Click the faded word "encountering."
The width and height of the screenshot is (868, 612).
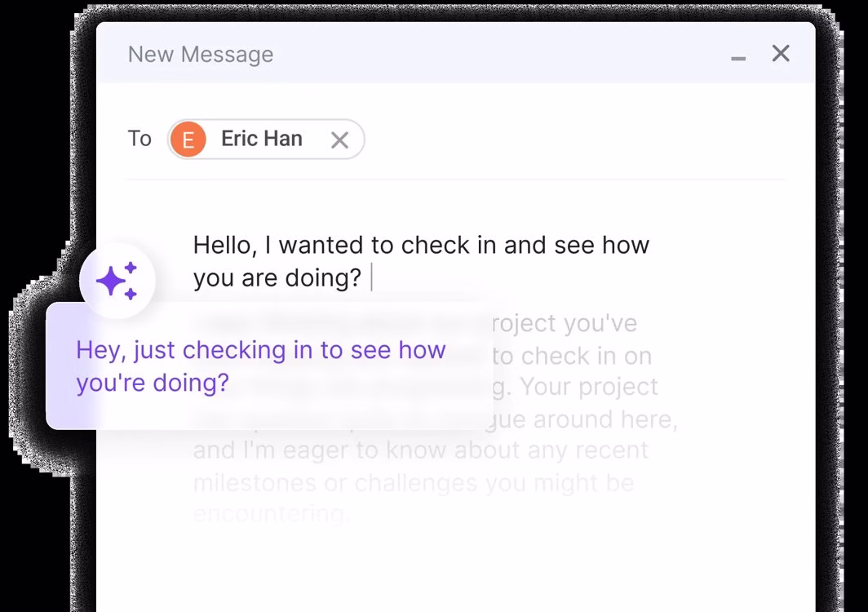click(x=271, y=514)
